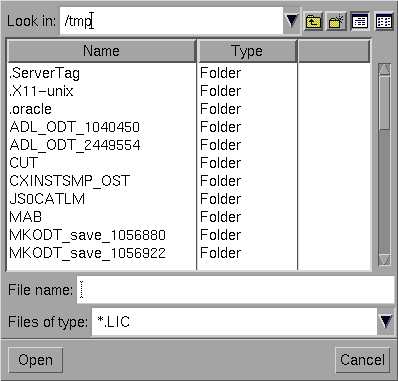The image size is (398, 381).
Task: Select the CXINSTSMP_OST folder
Action: [x=69, y=181]
